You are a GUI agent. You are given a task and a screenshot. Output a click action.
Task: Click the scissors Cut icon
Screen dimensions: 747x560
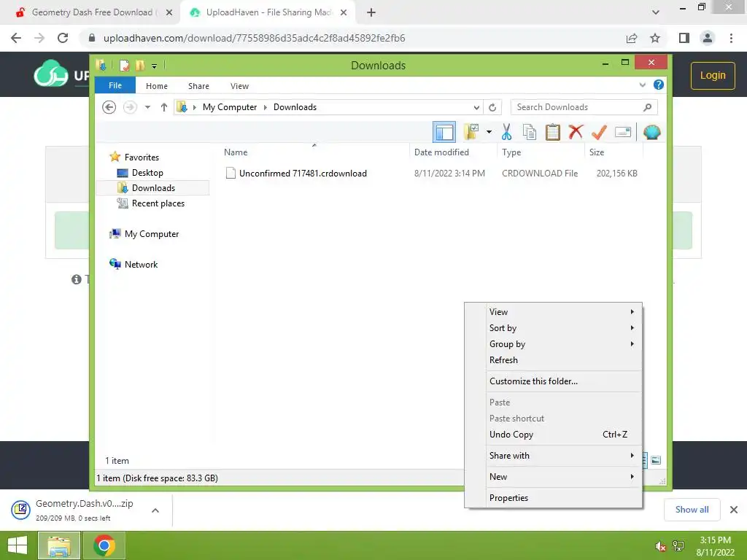[x=506, y=132]
